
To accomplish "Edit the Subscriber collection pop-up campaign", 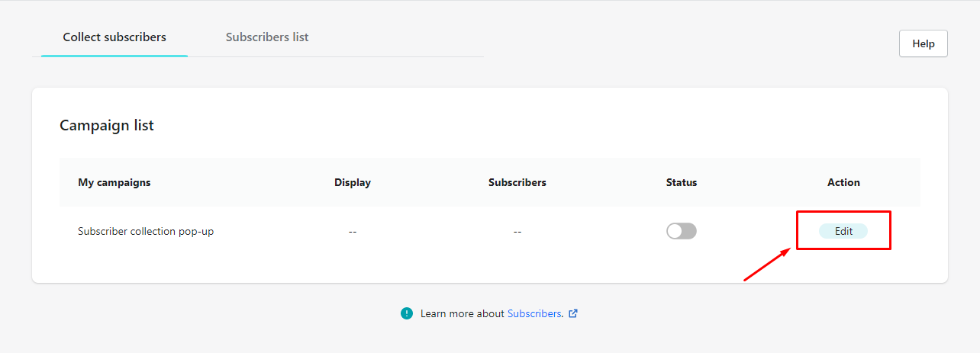I will coord(843,231).
